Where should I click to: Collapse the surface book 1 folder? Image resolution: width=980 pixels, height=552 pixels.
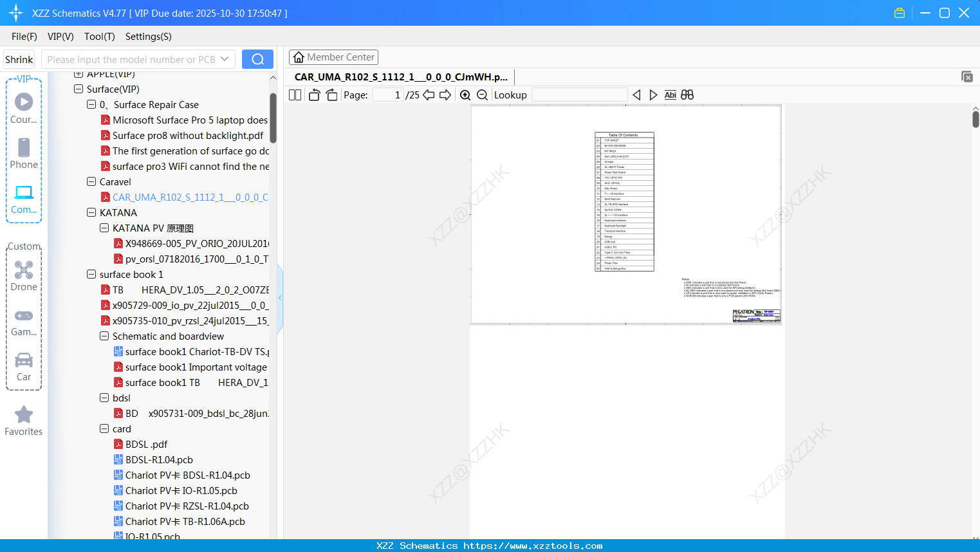pyautogui.click(x=91, y=274)
